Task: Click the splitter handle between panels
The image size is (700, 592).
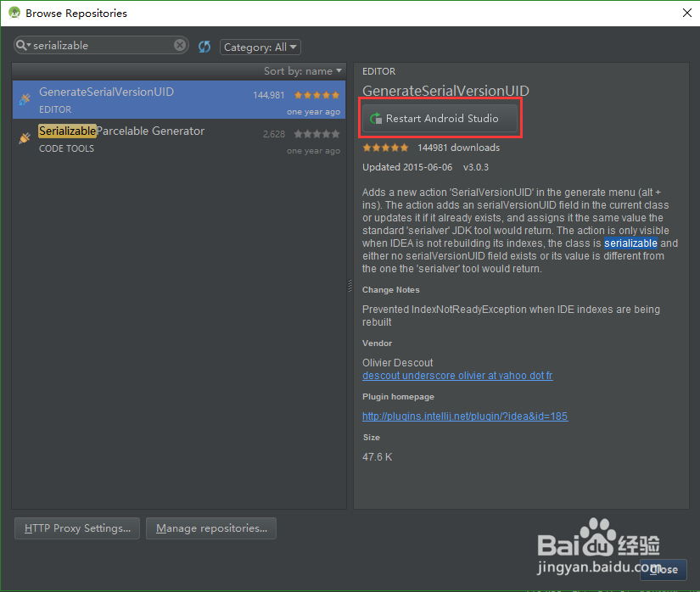Action: [x=350, y=286]
